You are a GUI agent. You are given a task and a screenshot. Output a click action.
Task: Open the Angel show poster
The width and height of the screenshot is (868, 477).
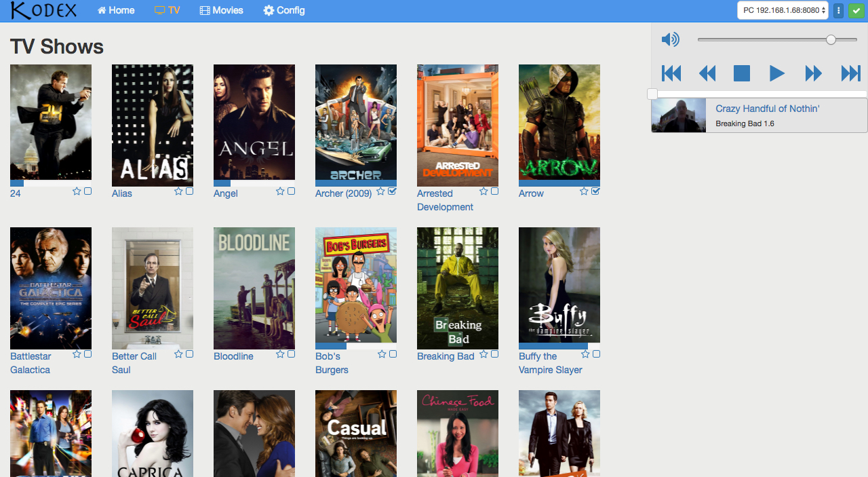tap(254, 122)
